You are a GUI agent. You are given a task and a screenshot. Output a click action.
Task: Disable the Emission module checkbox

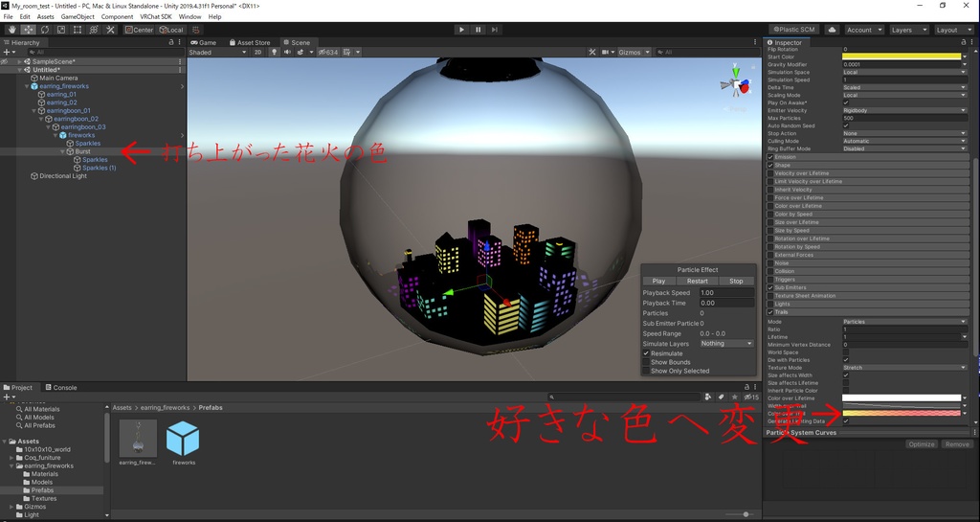pos(770,157)
